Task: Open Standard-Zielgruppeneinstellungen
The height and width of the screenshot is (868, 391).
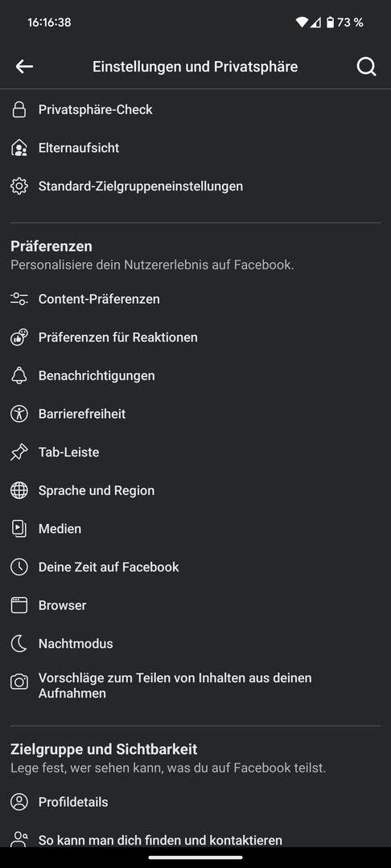Action: (x=195, y=186)
